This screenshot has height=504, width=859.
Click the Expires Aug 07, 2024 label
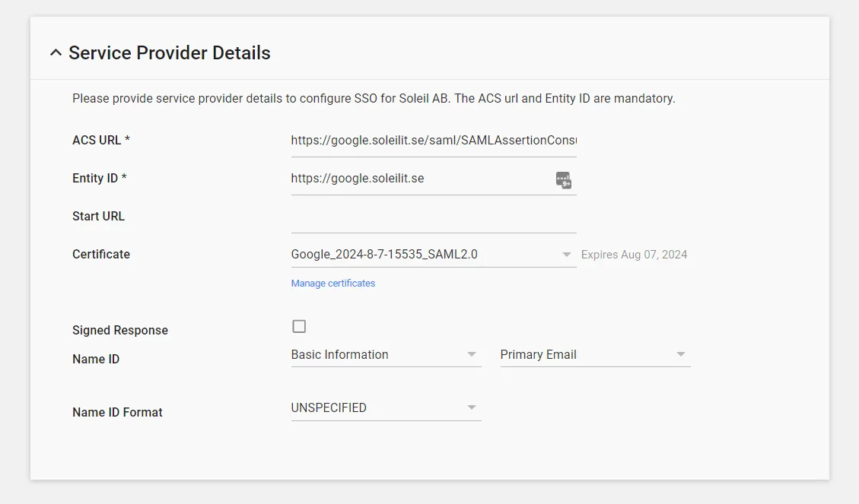coord(634,254)
